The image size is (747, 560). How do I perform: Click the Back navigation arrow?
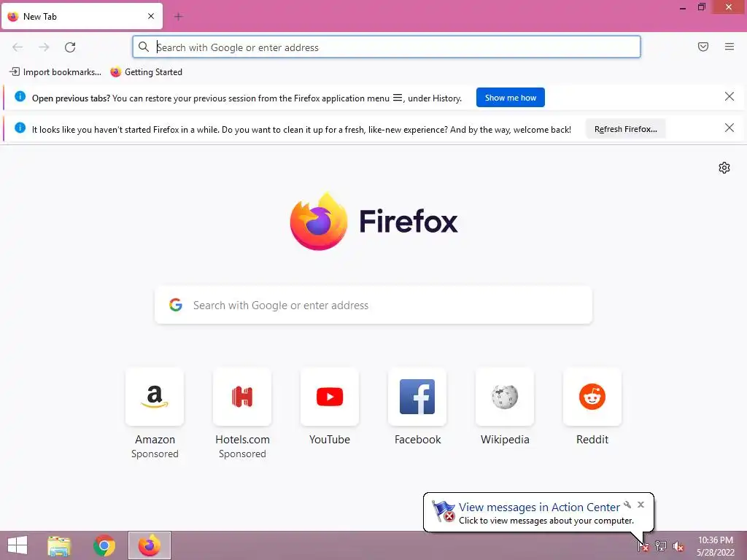[18, 47]
